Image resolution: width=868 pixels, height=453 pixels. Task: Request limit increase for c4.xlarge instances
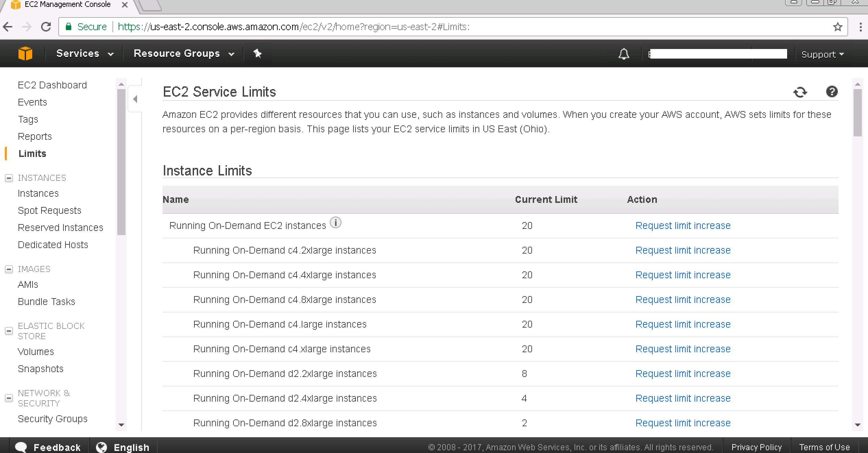click(x=683, y=349)
